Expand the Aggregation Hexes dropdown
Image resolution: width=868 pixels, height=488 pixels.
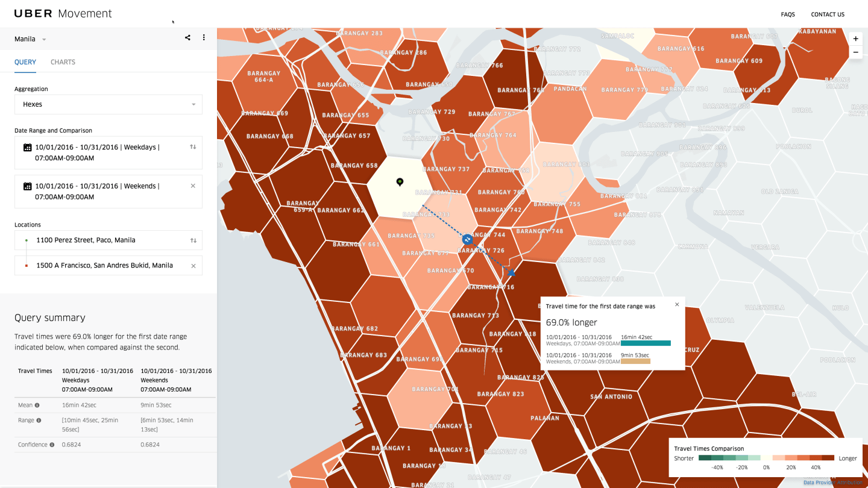click(x=108, y=104)
